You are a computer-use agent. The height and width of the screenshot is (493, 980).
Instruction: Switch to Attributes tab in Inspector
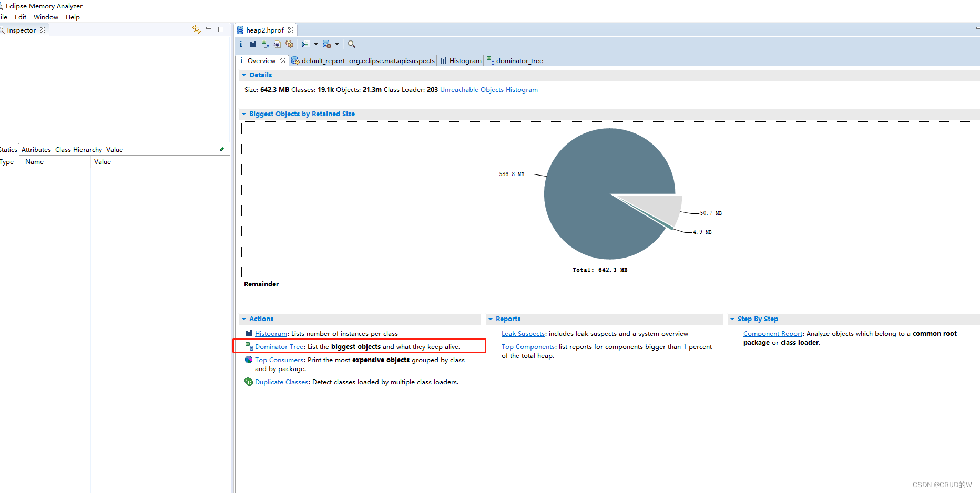[36, 150]
